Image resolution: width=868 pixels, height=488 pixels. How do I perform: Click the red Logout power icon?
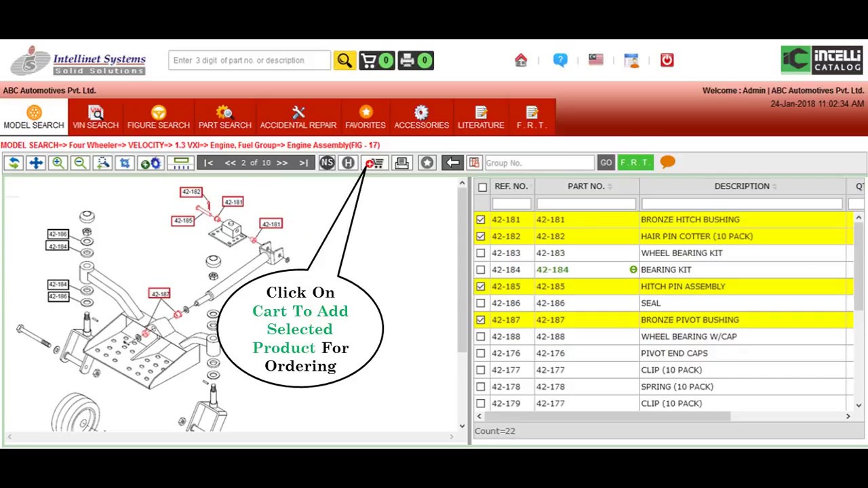point(667,60)
